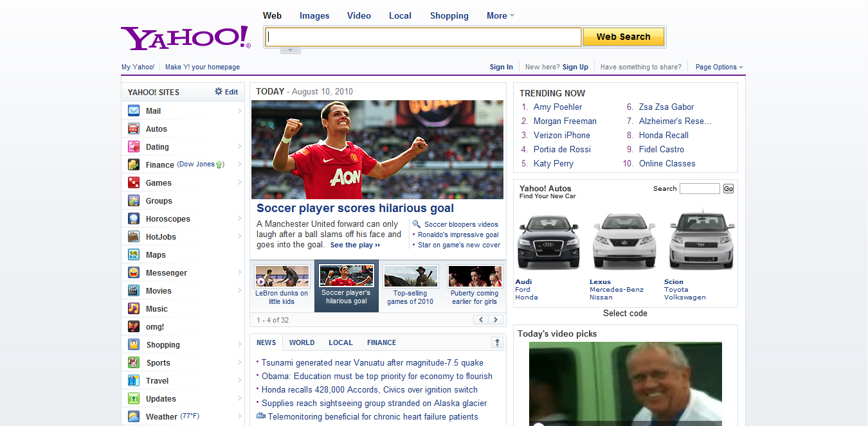The width and height of the screenshot is (868, 426).
Task: Click the Sign In link
Action: coord(502,67)
